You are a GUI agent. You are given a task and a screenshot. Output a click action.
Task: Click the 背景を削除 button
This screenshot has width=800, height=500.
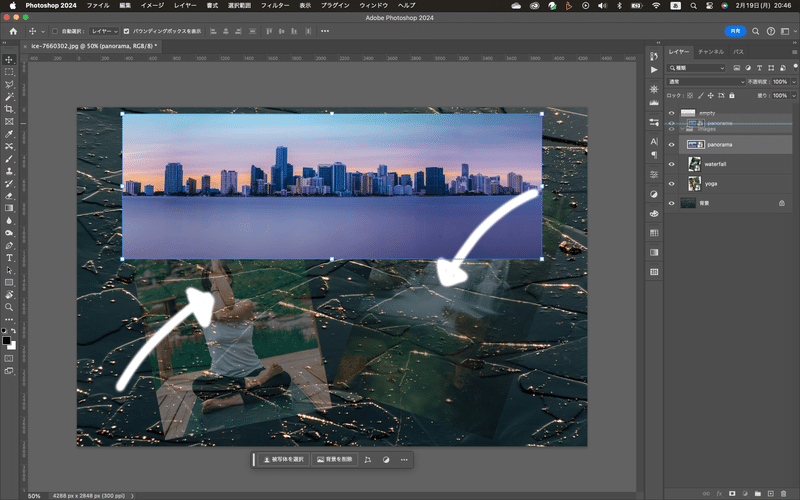point(334,460)
